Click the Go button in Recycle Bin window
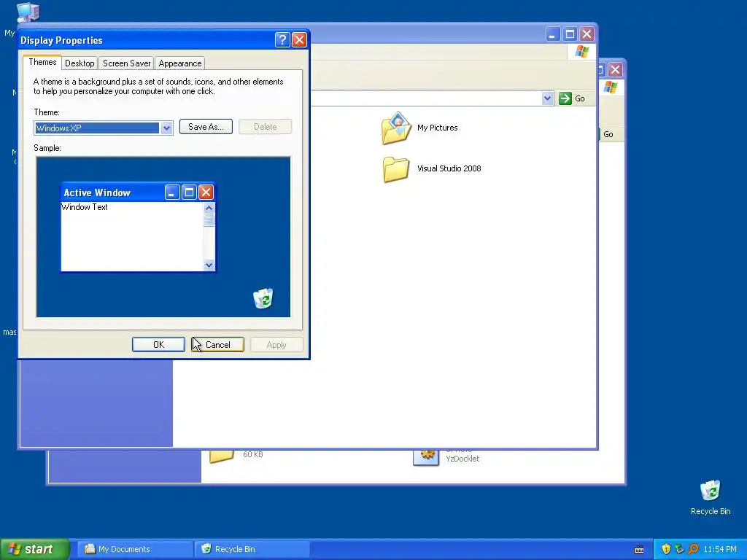Screen dimensions: 747x560 (608, 134)
